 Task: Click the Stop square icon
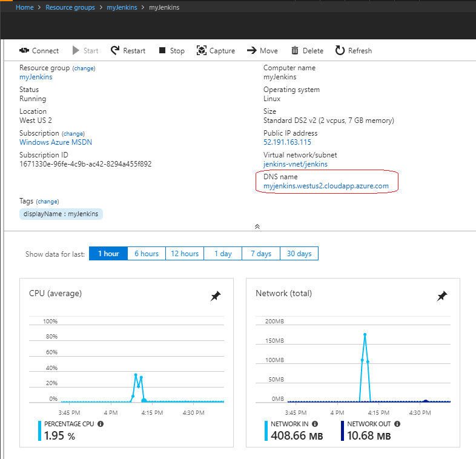(x=162, y=50)
